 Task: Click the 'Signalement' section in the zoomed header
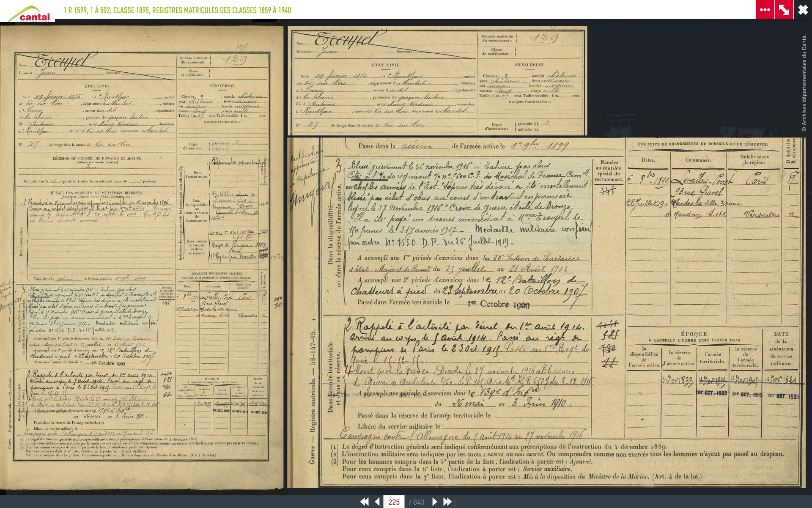tap(529, 65)
